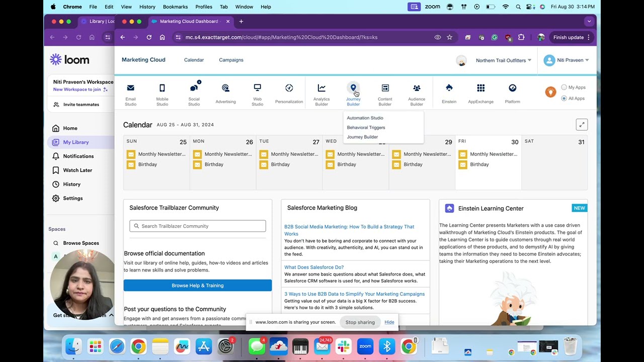Choose Journey Builder submenu entry
Image resolution: width=644 pixels, height=362 pixels.
tap(362, 137)
